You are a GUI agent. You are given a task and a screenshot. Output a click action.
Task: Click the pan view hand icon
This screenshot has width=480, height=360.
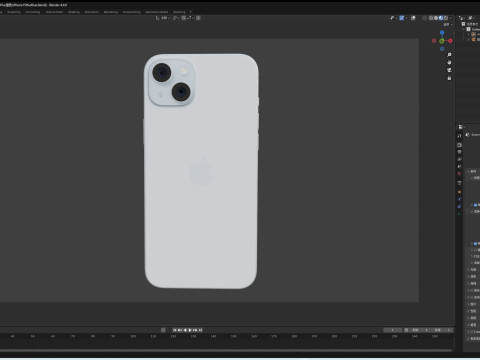[x=449, y=62]
